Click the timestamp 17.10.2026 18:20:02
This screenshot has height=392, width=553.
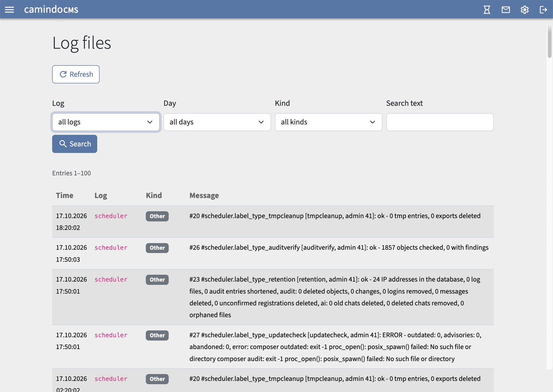pos(71,222)
